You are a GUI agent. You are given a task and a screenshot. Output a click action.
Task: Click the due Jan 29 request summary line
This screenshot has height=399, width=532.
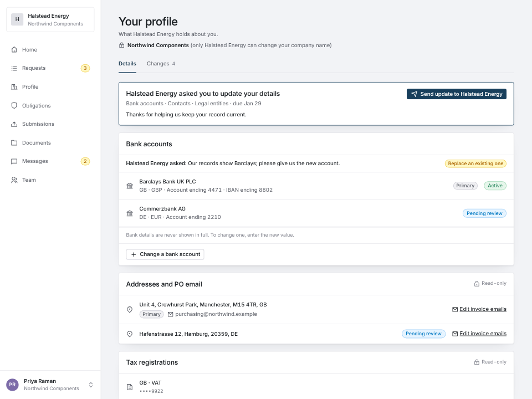point(194,104)
